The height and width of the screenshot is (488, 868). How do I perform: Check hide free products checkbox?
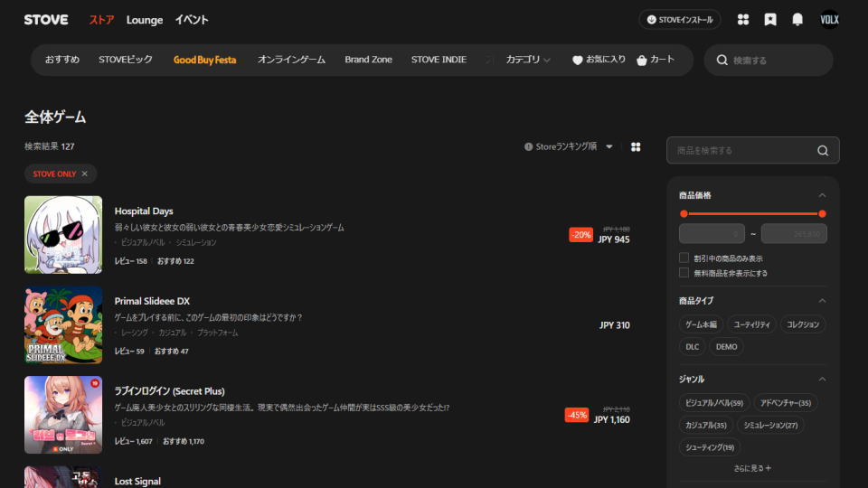click(x=684, y=273)
